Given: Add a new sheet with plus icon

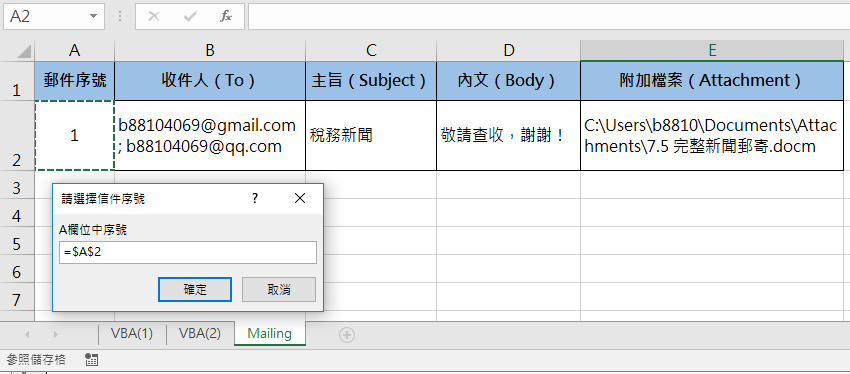Looking at the screenshot, I should (x=347, y=336).
